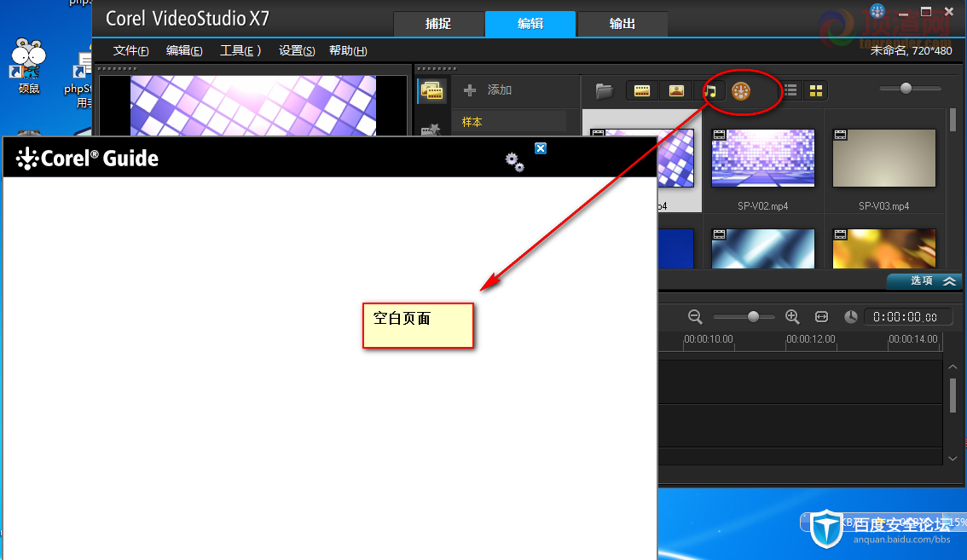
Task: Switch to the 捕捉 capture tab
Action: point(438,24)
